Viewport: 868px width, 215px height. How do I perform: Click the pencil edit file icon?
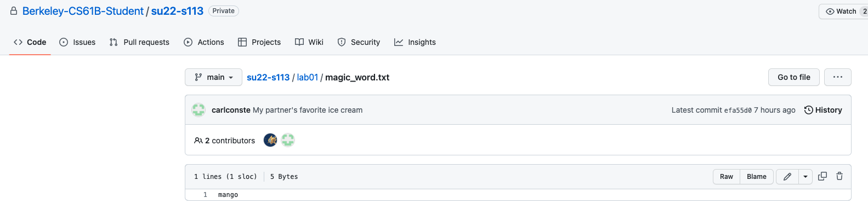pyautogui.click(x=787, y=177)
